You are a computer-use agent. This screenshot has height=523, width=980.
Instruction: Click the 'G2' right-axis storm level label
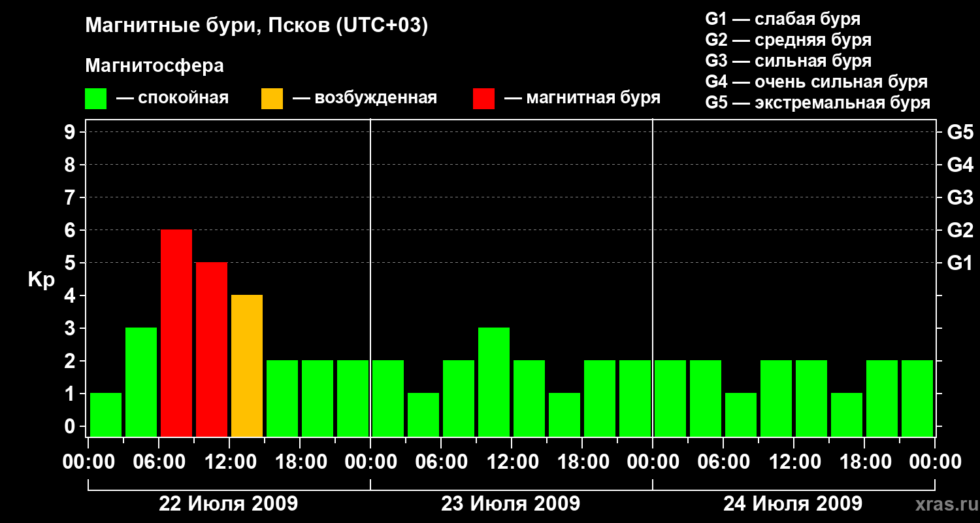[x=960, y=230]
